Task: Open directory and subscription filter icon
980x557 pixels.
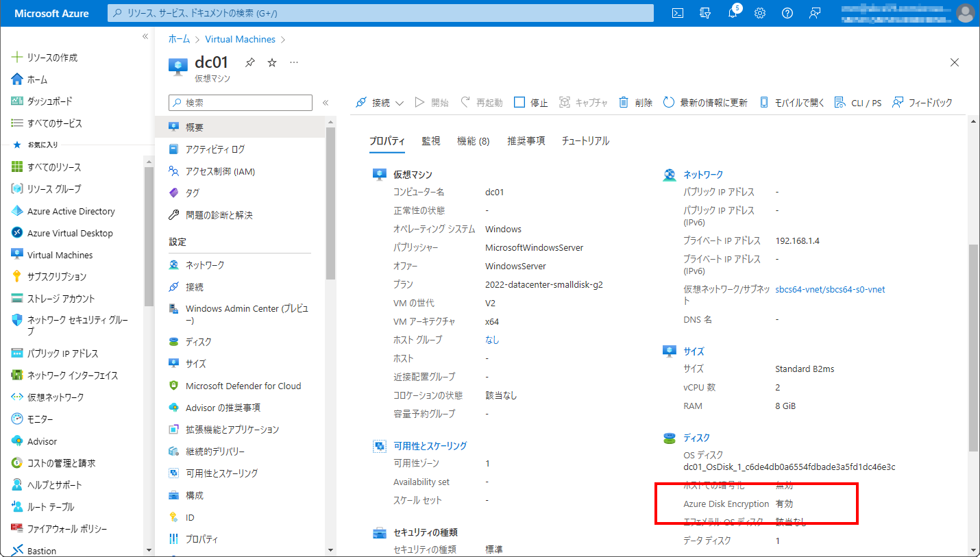Action: [x=705, y=13]
